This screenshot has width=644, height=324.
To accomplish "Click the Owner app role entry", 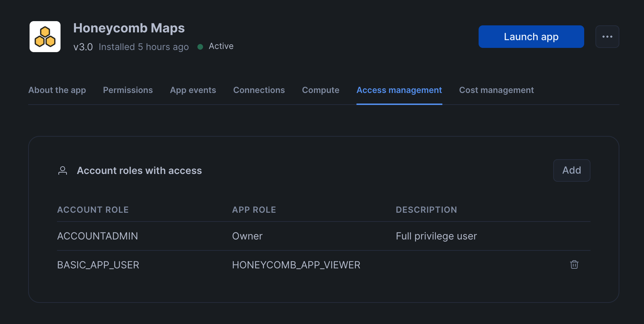I will [247, 236].
